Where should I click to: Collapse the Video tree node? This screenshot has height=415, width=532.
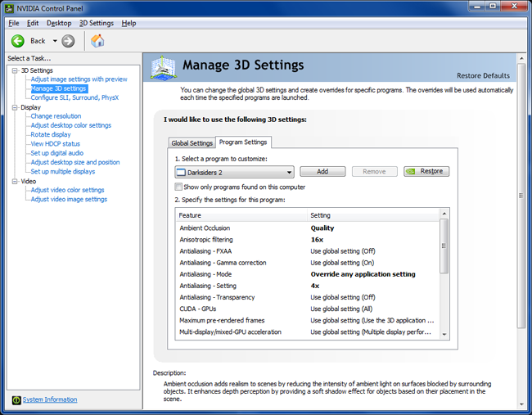point(15,181)
